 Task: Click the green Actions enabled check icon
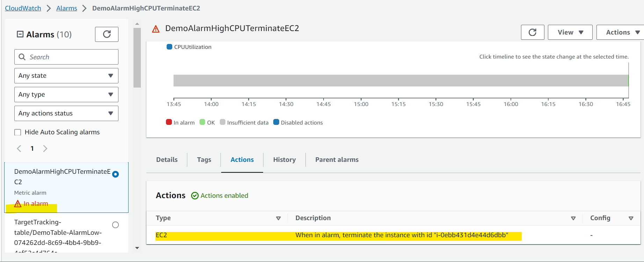[195, 196]
